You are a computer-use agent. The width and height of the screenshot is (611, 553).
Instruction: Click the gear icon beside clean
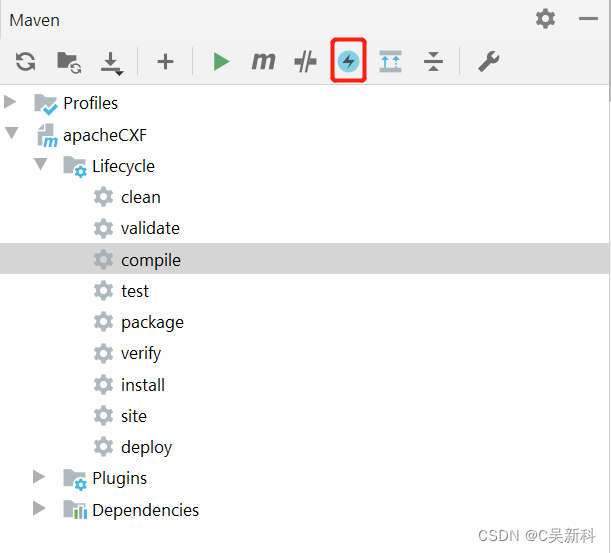point(103,197)
